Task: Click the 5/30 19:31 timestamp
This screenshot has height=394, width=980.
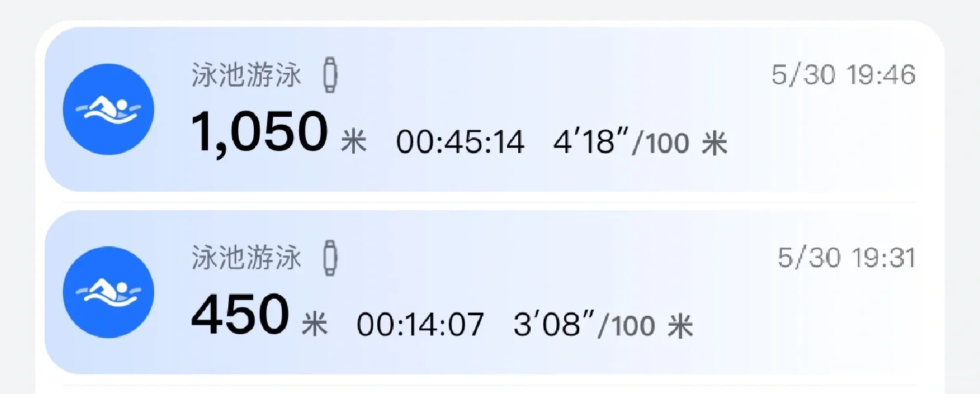Action: 847,258
